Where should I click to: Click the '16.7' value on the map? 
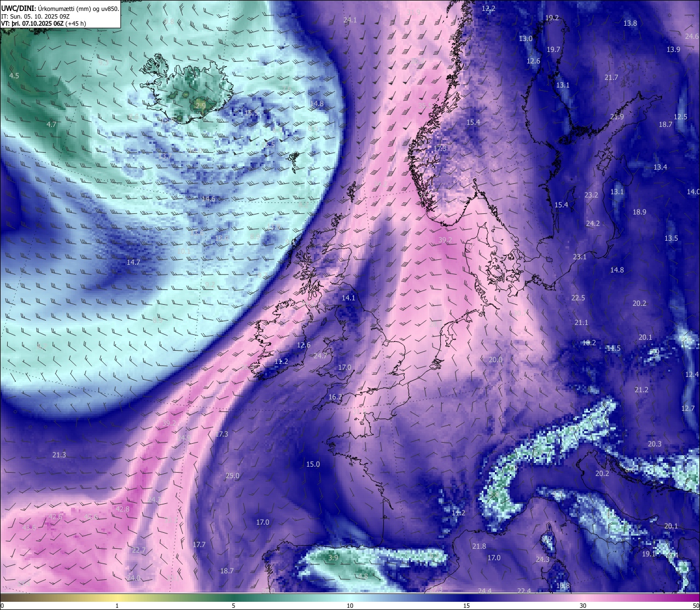335,397
